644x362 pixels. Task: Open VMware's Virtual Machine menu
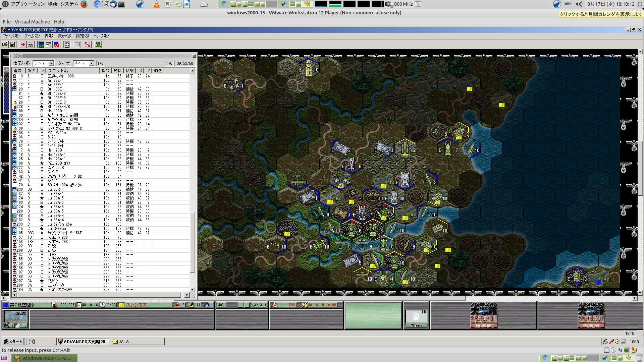[x=32, y=22]
